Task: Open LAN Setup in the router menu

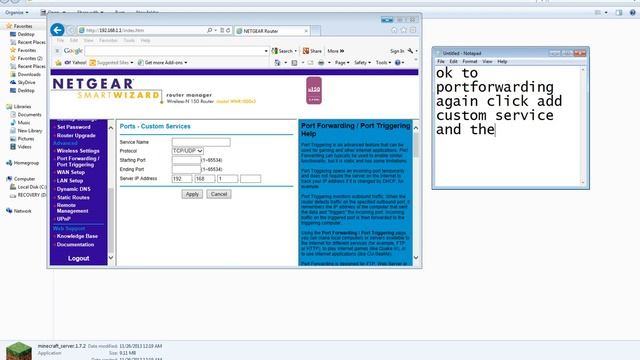Action: [70, 180]
